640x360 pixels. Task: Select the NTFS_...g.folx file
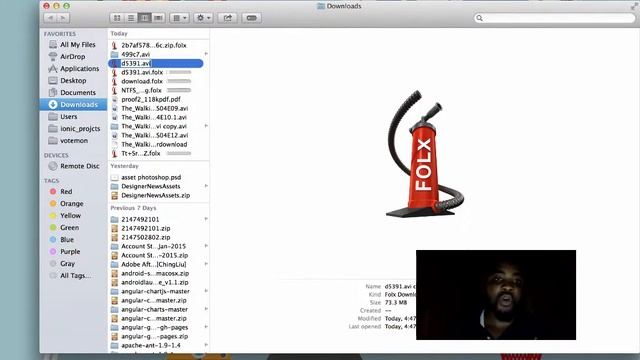(x=141, y=90)
